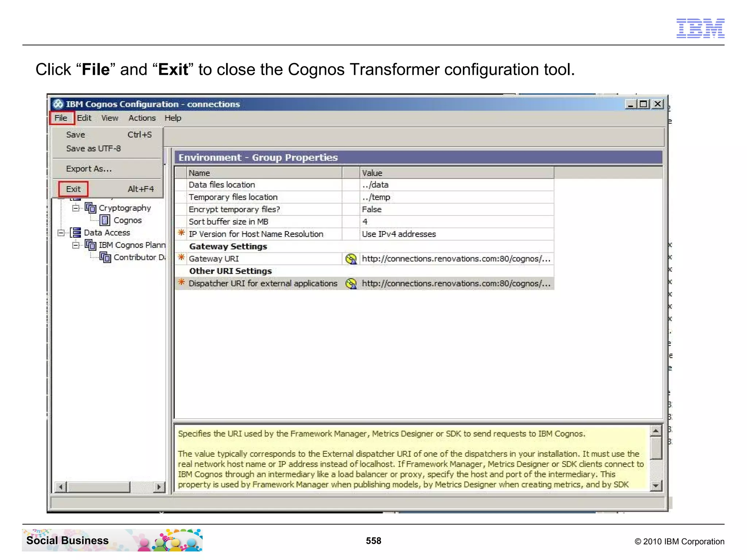Image resolution: width=747 pixels, height=560 pixels.
Task: Click the Dispatcher URI value field
Action: (x=457, y=284)
